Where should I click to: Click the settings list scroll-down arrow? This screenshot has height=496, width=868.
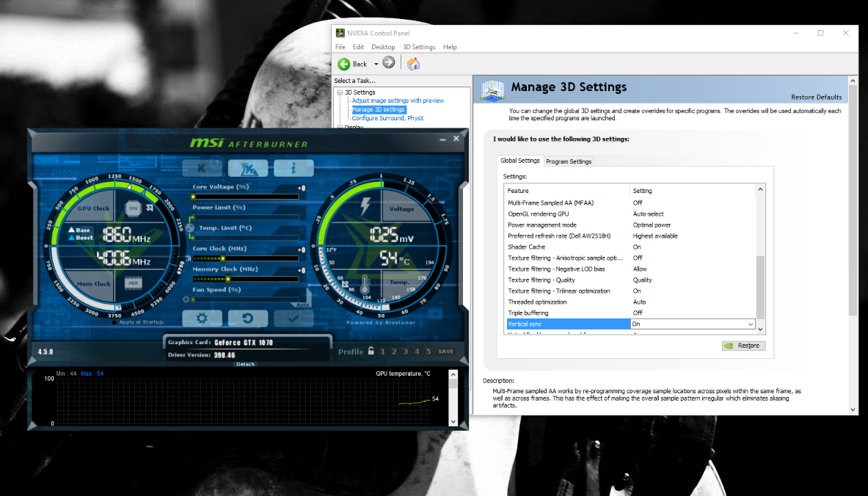tap(760, 329)
